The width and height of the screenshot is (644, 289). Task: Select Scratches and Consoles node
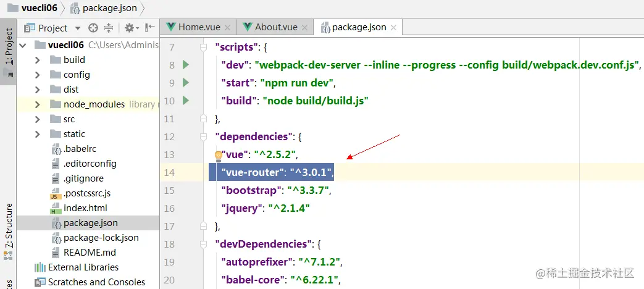96,282
